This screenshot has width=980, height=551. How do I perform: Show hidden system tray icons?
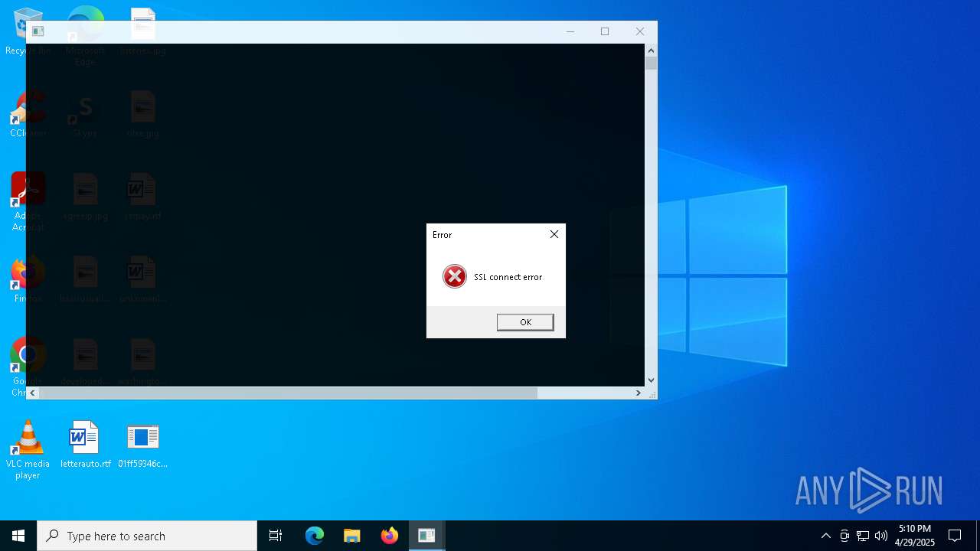(x=826, y=536)
